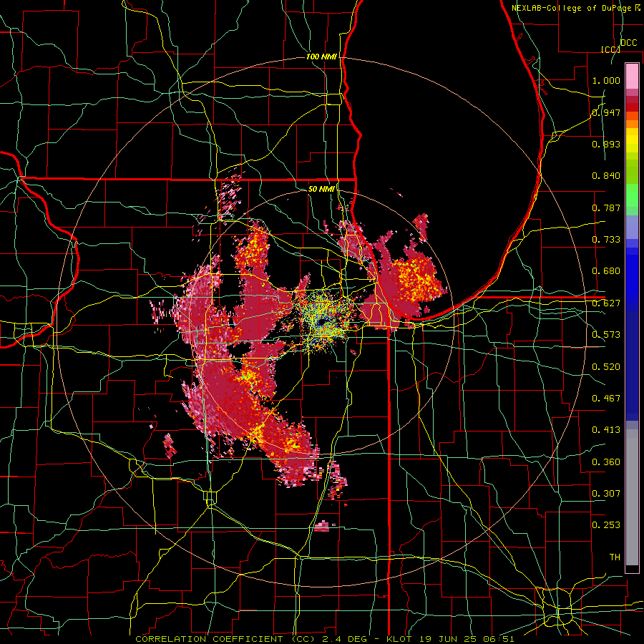644x644 pixels.
Task: Click the 06:51 timestamp
Action: coord(499,639)
